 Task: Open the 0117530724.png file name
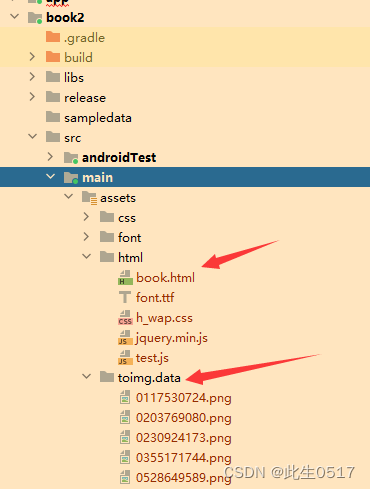click(x=184, y=398)
